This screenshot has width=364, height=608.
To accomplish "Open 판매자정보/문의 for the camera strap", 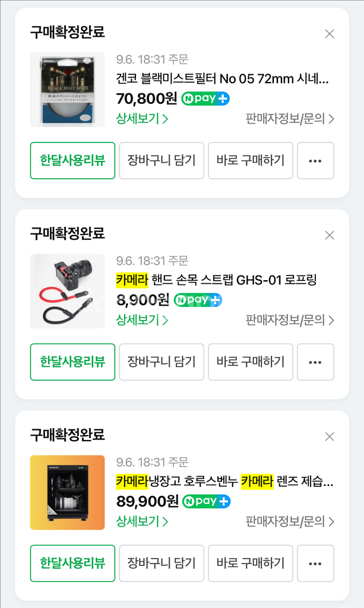I will pyautogui.click(x=290, y=320).
